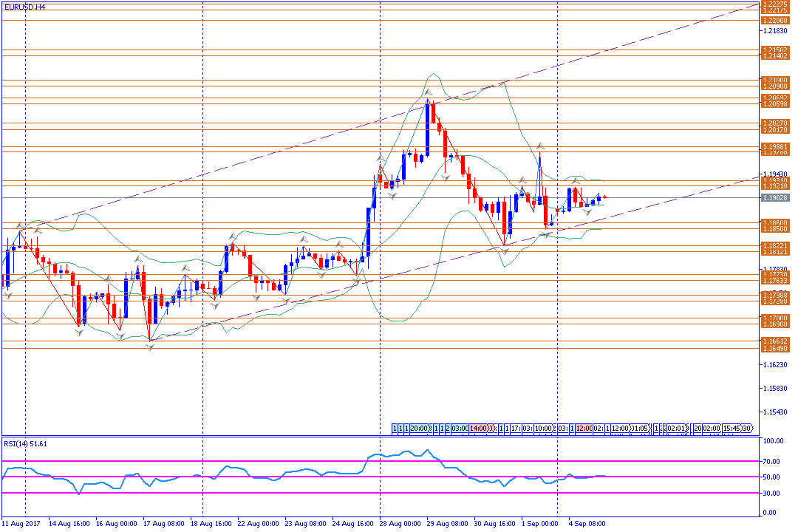Click the 11 Aug 2017 date label
The image size is (798, 532).
pos(22,523)
